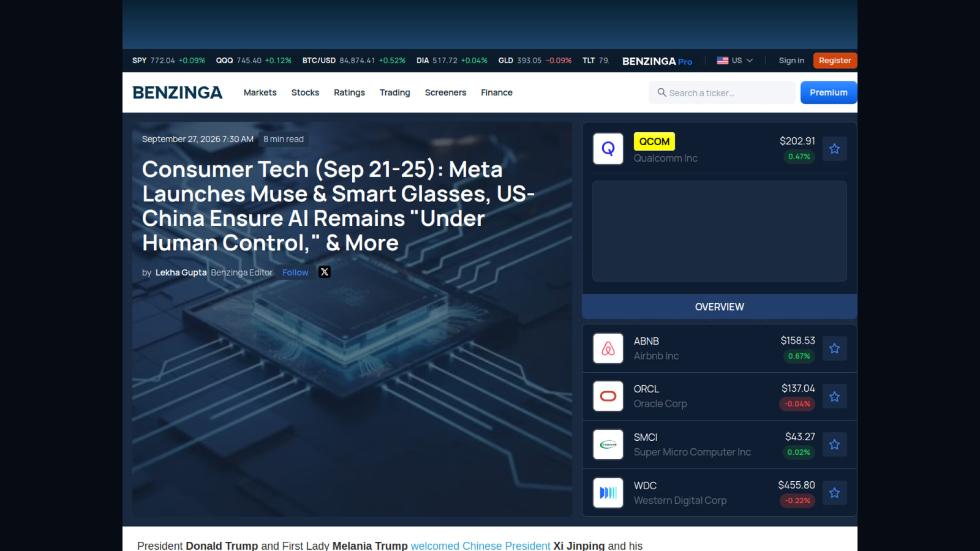
Task: Follow author Lekha Gupta
Action: click(295, 272)
